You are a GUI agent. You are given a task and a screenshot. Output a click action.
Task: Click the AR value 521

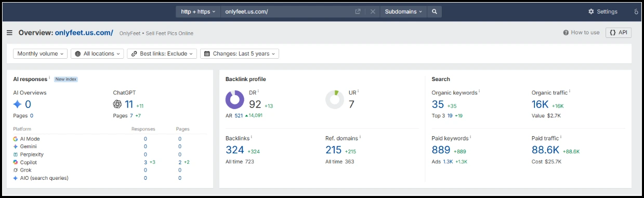pos(239,116)
